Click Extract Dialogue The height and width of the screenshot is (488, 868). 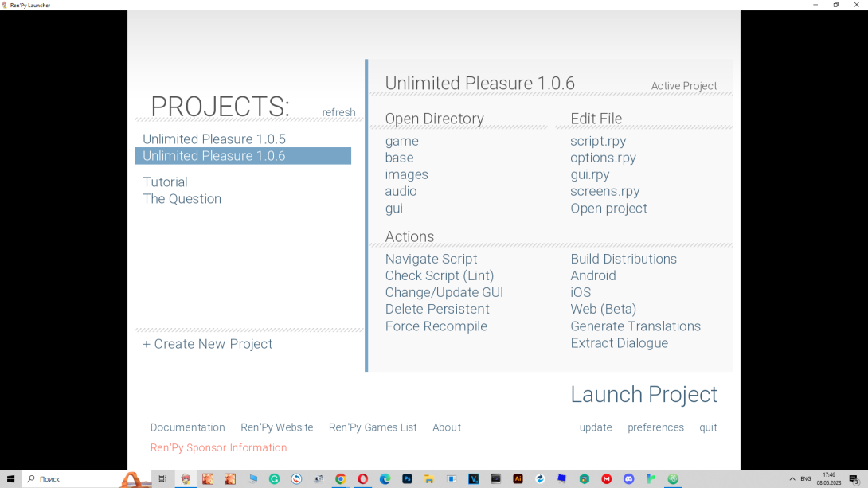[620, 343]
